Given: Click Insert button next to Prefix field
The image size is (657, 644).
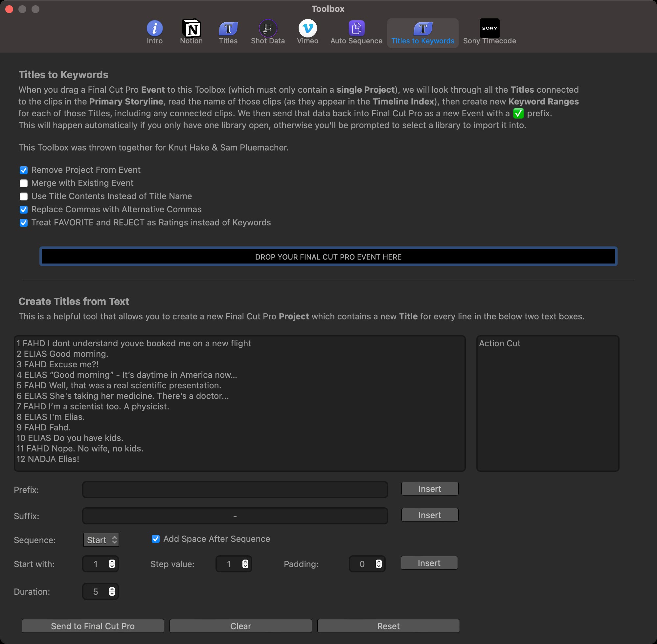Looking at the screenshot, I should pyautogui.click(x=430, y=489).
